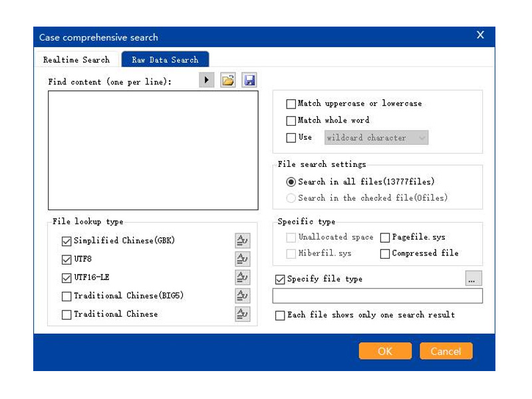Click the File search settings group label
Image resolution: width=532 pixels, height=399 pixels.
coord(322,164)
